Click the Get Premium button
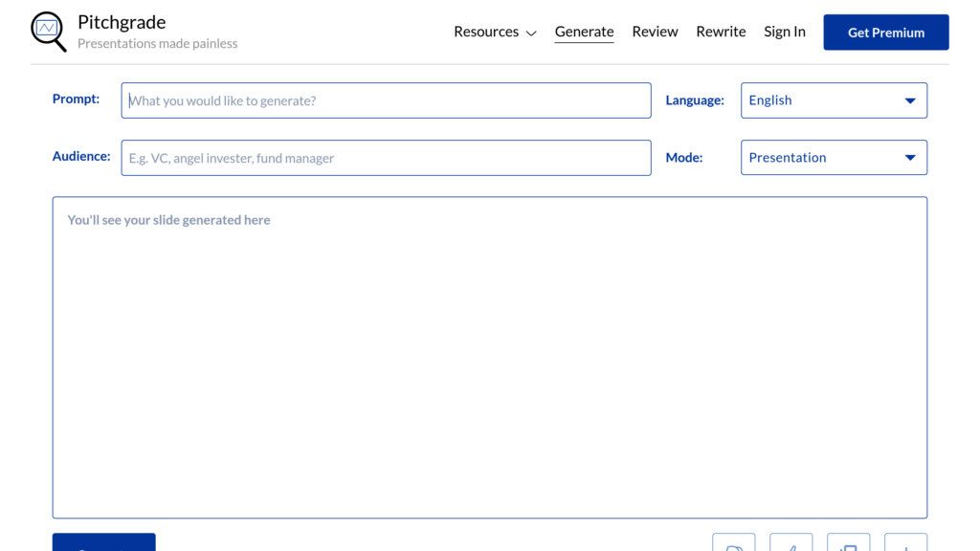The image size is (980, 551). coord(886,33)
